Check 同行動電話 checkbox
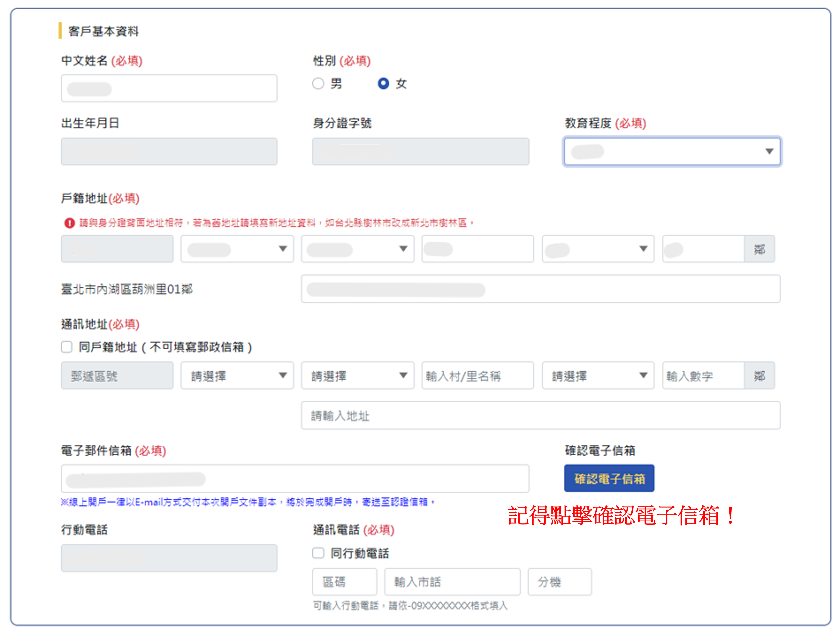The image size is (840, 636). [x=318, y=553]
